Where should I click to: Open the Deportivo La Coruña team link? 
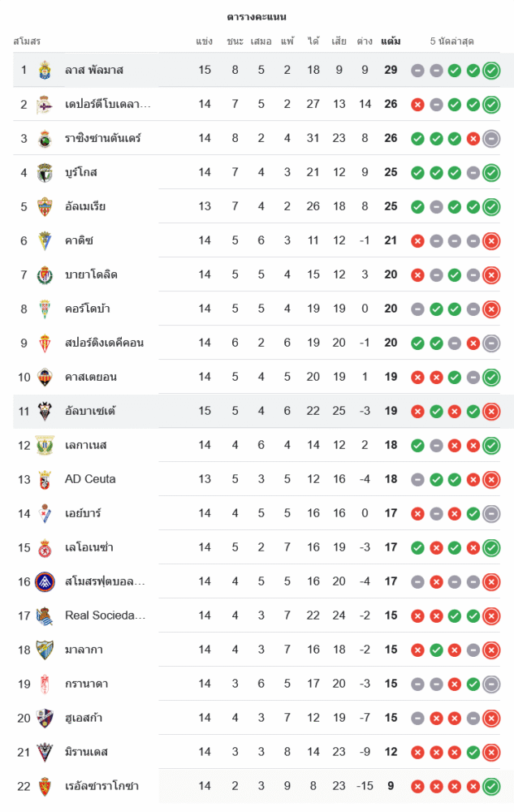tap(107, 104)
